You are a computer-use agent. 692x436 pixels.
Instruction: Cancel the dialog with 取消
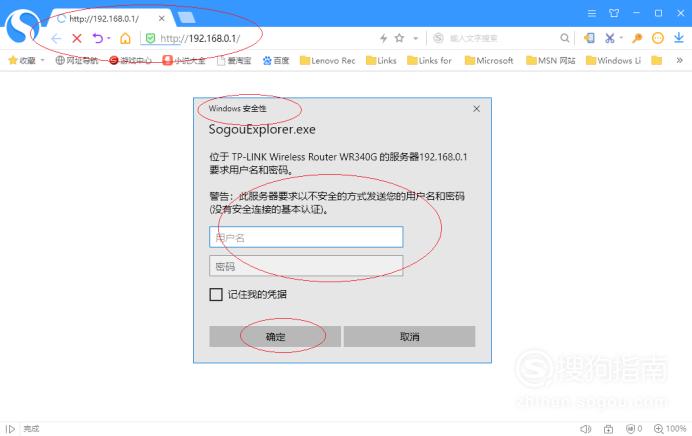coord(409,337)
